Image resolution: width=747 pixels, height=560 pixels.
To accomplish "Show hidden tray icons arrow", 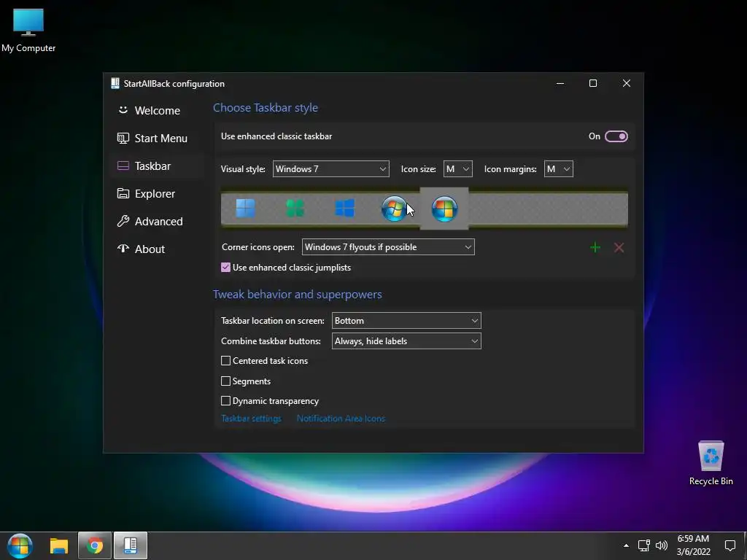I will [x=626, y=545].
